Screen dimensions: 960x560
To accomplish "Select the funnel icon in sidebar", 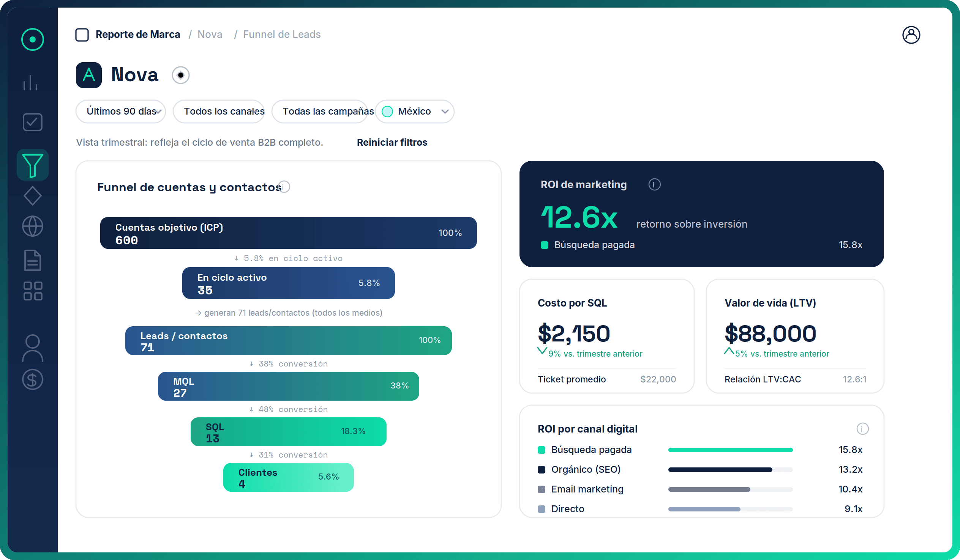I will (32, 165).
